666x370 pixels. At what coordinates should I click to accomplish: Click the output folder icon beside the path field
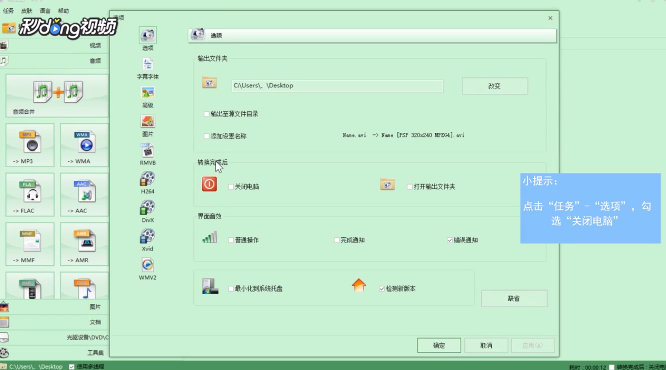point(209,82)
